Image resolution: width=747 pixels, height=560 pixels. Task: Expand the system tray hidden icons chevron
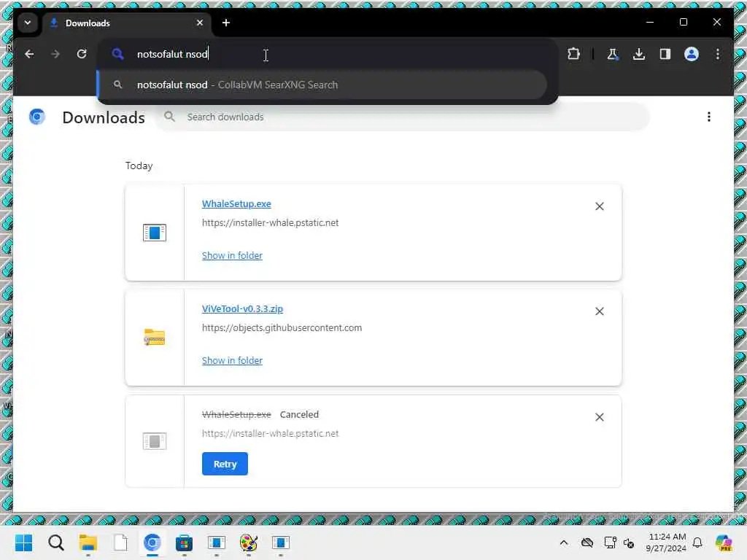(564, 542)
